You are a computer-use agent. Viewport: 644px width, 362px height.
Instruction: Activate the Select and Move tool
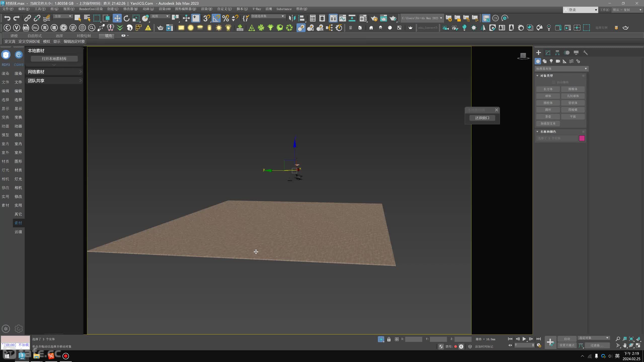tap(117, 18)
